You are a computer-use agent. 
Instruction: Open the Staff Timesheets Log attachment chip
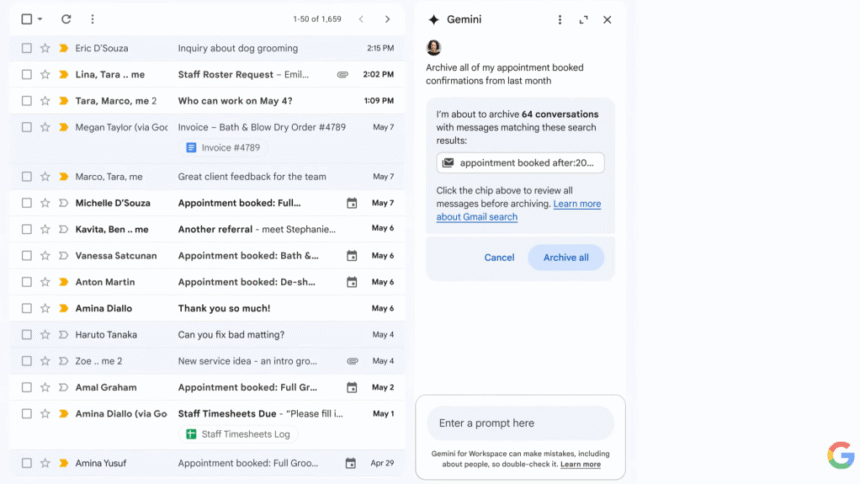(238, 434)
